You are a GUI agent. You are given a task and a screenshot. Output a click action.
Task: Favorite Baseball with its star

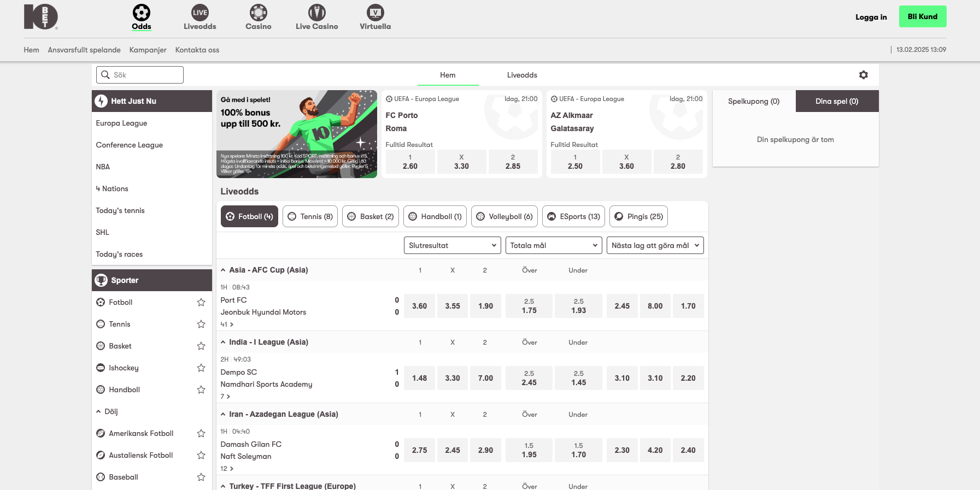201,477
